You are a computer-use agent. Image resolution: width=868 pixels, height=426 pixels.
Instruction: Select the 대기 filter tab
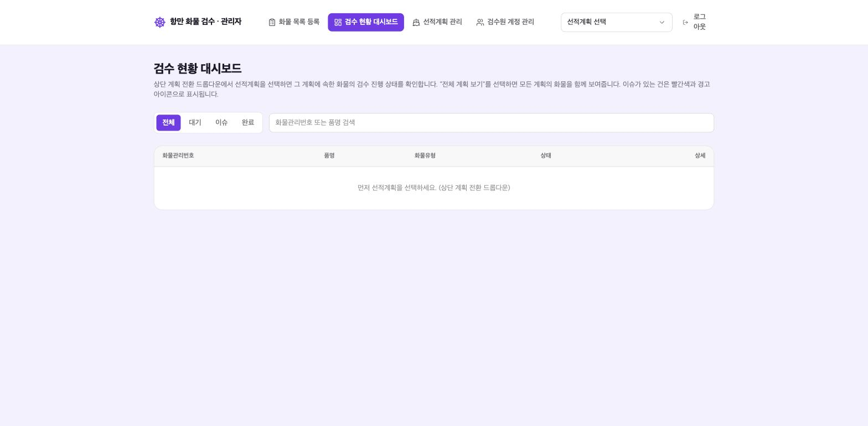(195, 123)
